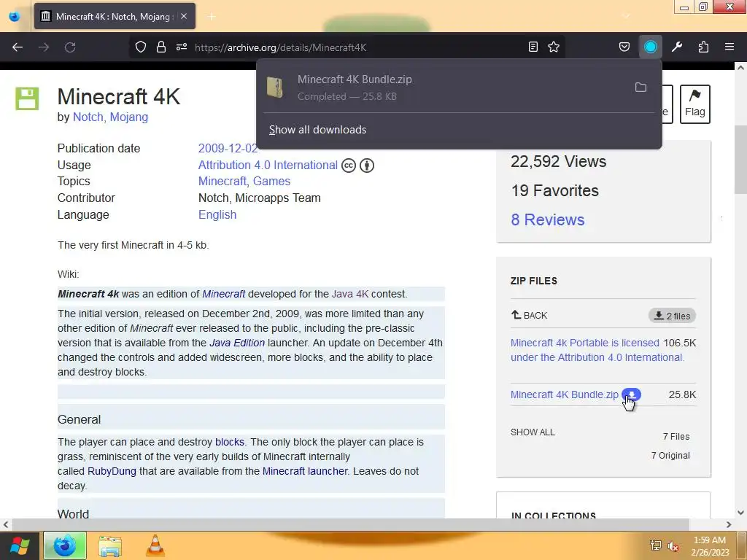This screenshot has height=560, width=747.
Task: Select the Minecraft 4K browser tab
Action: pyautogui.click(x=115, y=16)
